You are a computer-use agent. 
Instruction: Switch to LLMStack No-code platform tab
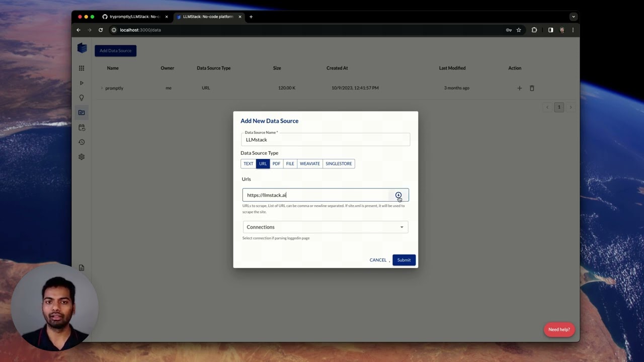(208, 17)
